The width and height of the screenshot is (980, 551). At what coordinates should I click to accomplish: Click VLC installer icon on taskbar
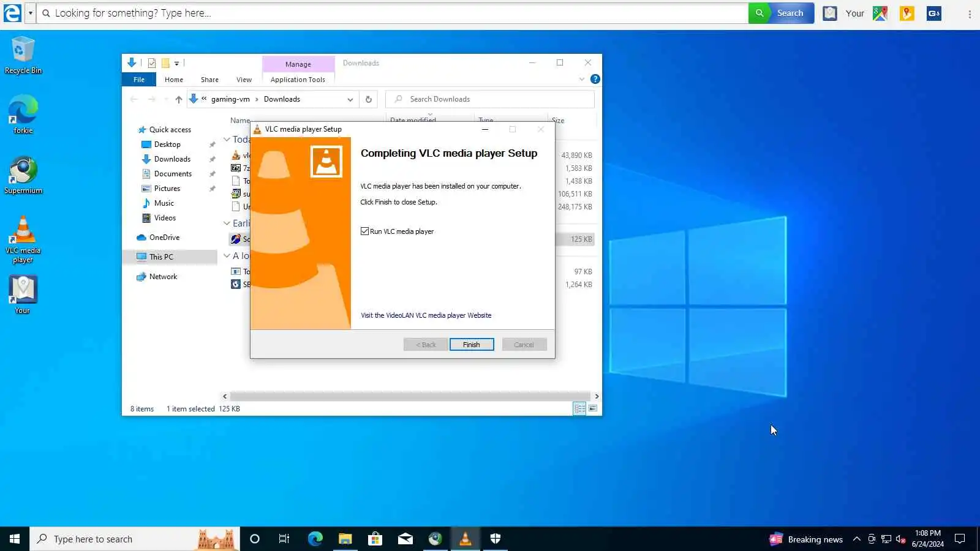466,539
